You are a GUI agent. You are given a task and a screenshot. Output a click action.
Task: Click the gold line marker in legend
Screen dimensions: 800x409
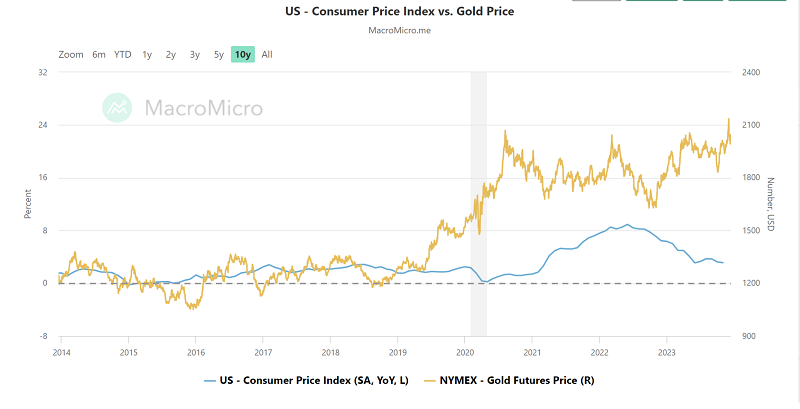click(433, 381)
